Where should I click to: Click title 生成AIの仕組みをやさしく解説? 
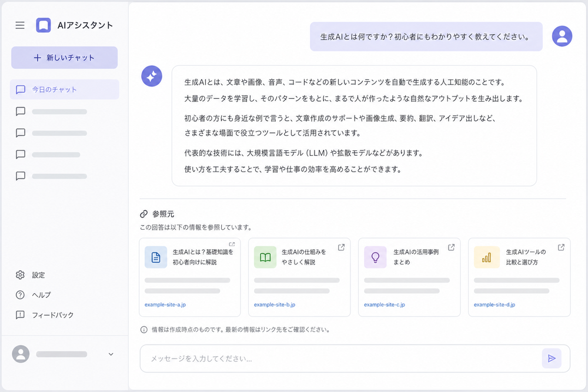[304, 257]
